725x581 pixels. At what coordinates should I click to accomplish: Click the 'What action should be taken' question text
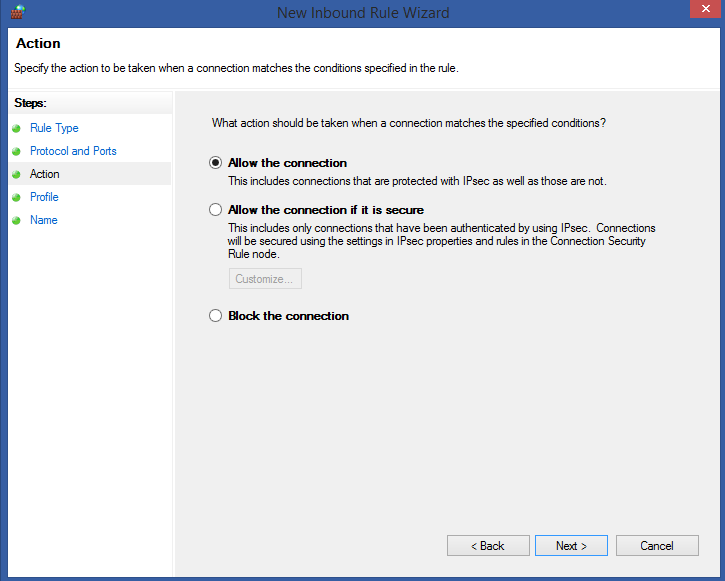[409, 123]
